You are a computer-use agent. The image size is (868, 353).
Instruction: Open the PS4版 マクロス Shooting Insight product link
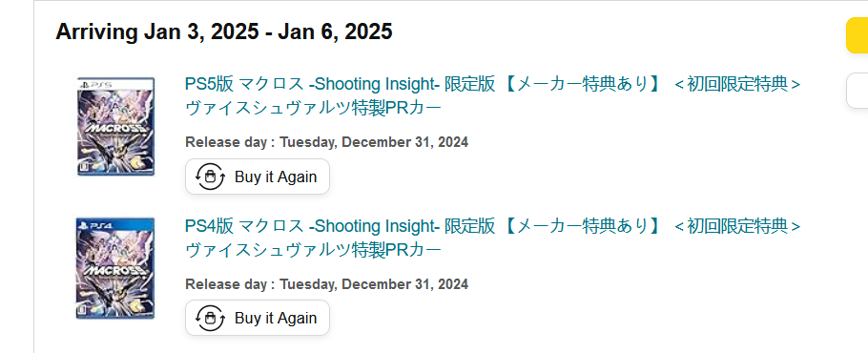pyautogui.click(x=493, y=238)
